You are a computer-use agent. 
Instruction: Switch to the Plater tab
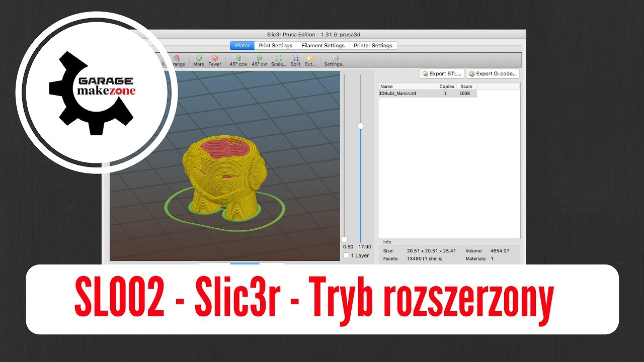pos(243,45)
